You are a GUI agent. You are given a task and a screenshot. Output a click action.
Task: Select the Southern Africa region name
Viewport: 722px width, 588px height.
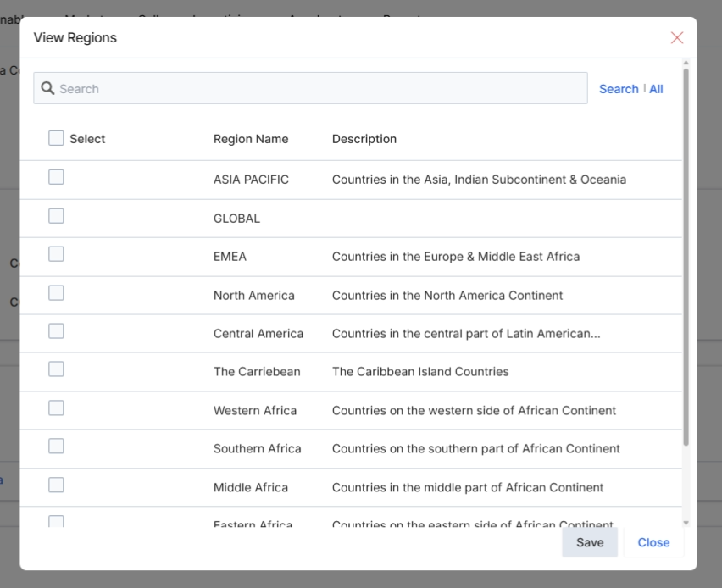[258, 448]
